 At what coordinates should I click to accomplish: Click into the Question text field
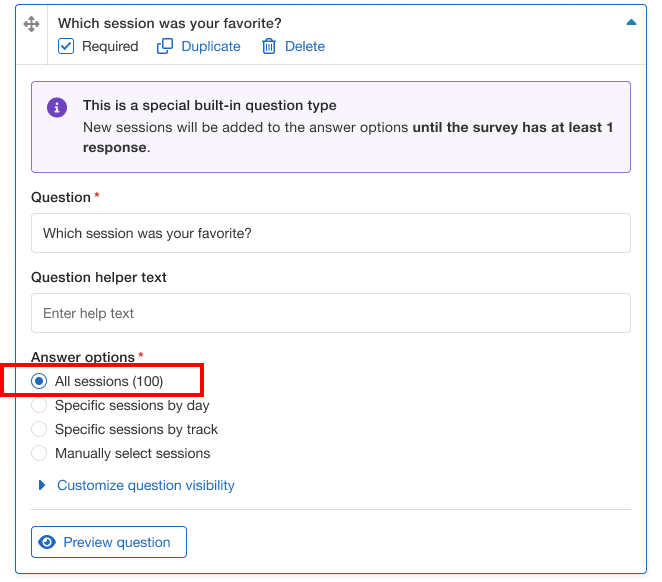331,233
